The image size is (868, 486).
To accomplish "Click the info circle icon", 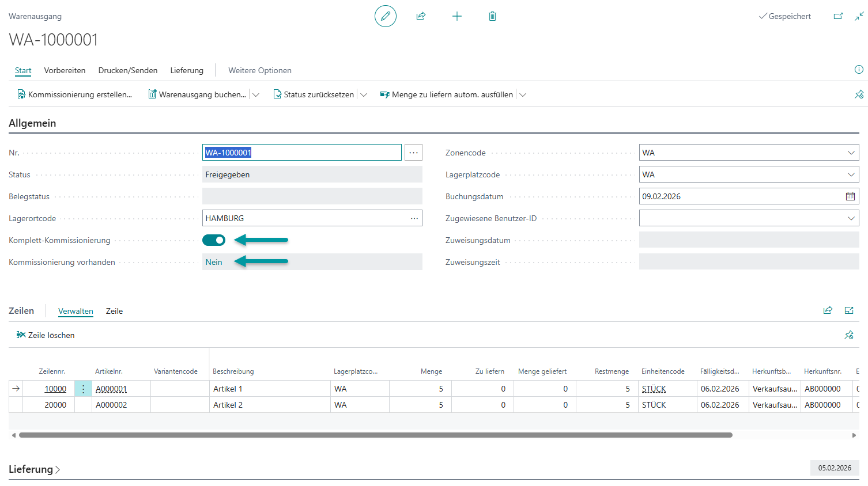I will click(x=859, y=70).
